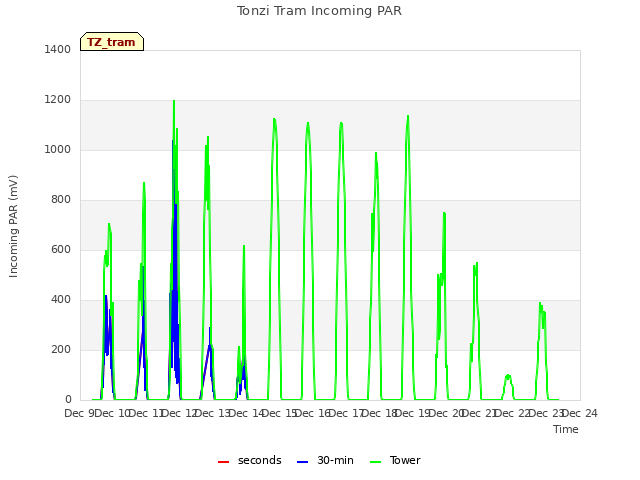Click the chart title Tonzi Tram Incoming PAR
The height and width of the screenshot is (480, 640).
(319, 11)
